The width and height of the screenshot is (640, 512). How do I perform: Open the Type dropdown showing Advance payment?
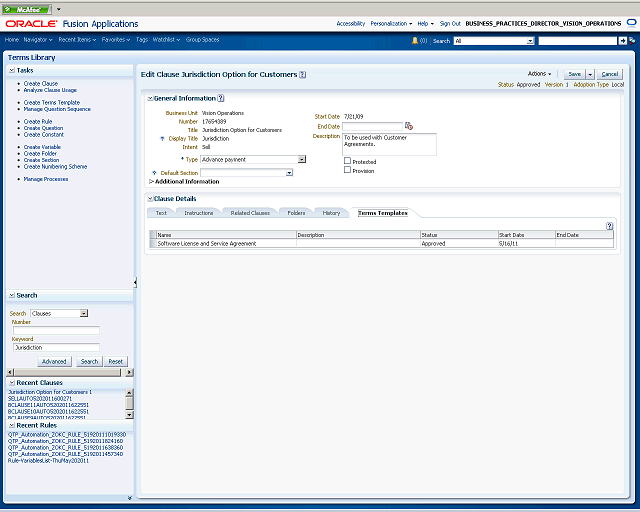point(302,159)
